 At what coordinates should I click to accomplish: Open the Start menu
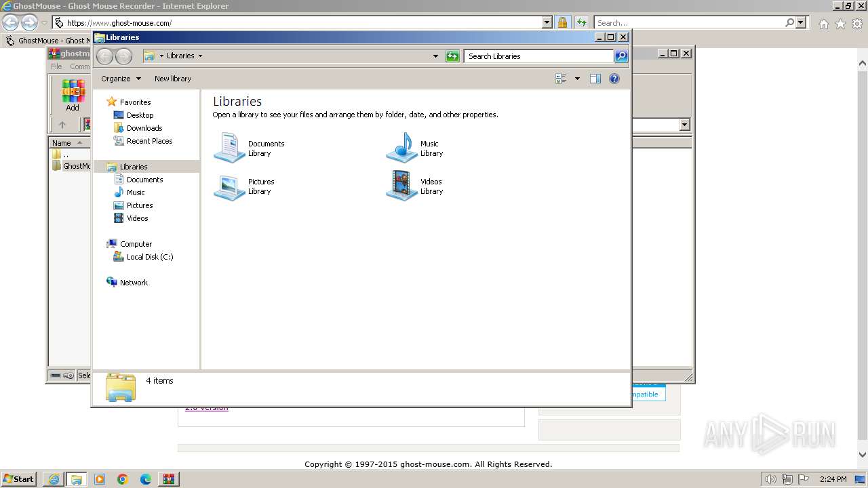(x=19, y=479)
